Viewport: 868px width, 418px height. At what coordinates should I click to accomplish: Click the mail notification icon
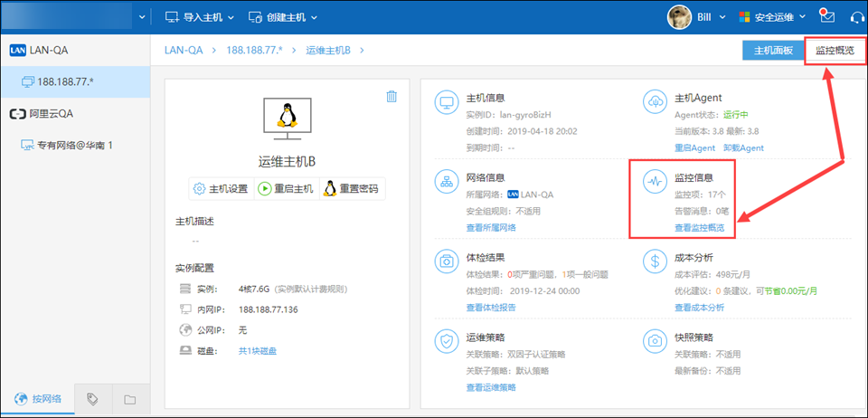[826, 16]
